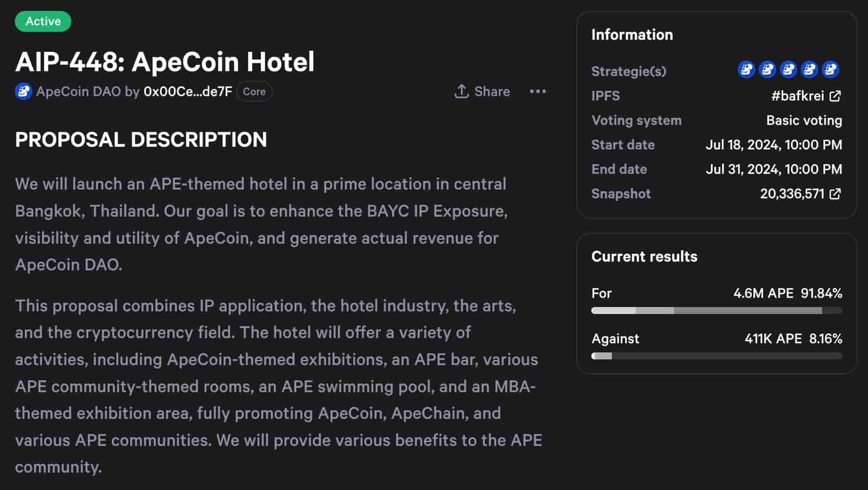The image size is (868, 490).
Task: Open snapshot block 20,336,571 link
Action: [792, 193]
